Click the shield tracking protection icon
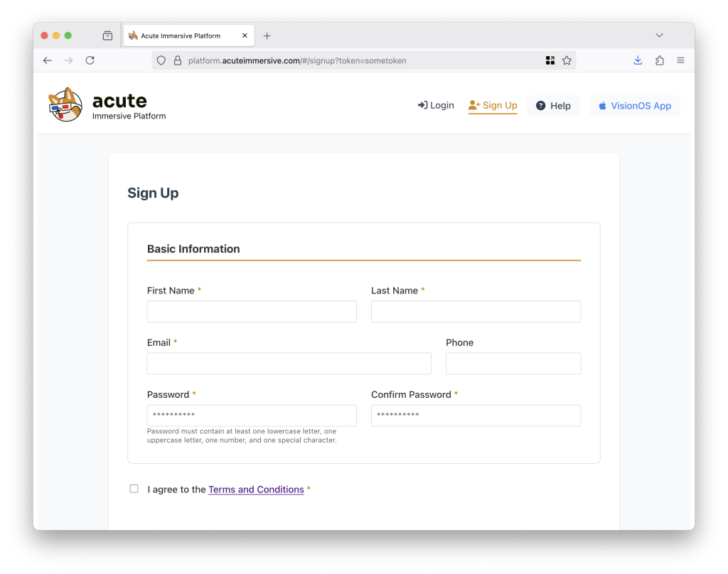Image resolution: width=728 pixels, height=574 pixels. pos(161,60)
